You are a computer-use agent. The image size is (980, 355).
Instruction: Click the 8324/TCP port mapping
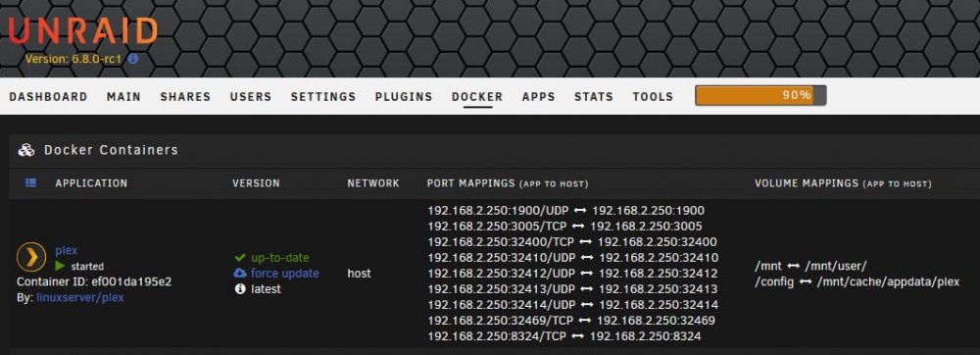[564, 336]
